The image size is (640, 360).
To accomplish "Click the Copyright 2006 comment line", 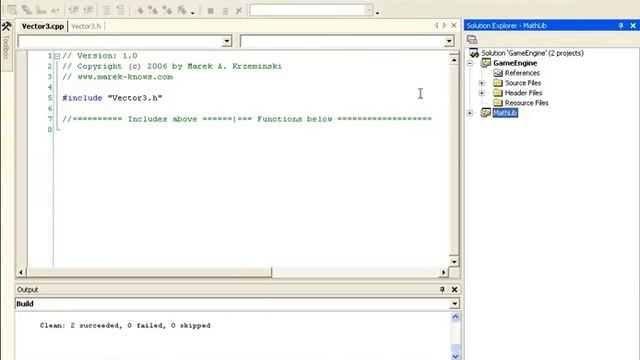I will [x=172, y=66].
